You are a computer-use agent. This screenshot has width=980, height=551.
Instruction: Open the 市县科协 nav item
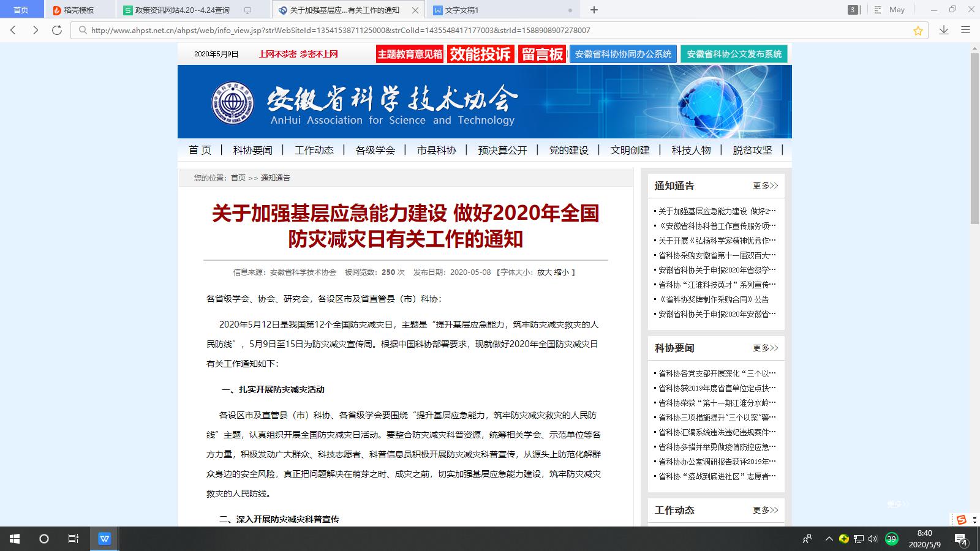pyautogui.click(x=436, y=150)
